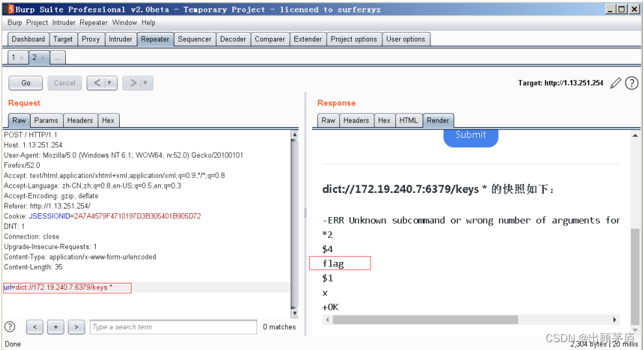Click the search term input field
The image size is (644, 350).
tap(173, 327)
